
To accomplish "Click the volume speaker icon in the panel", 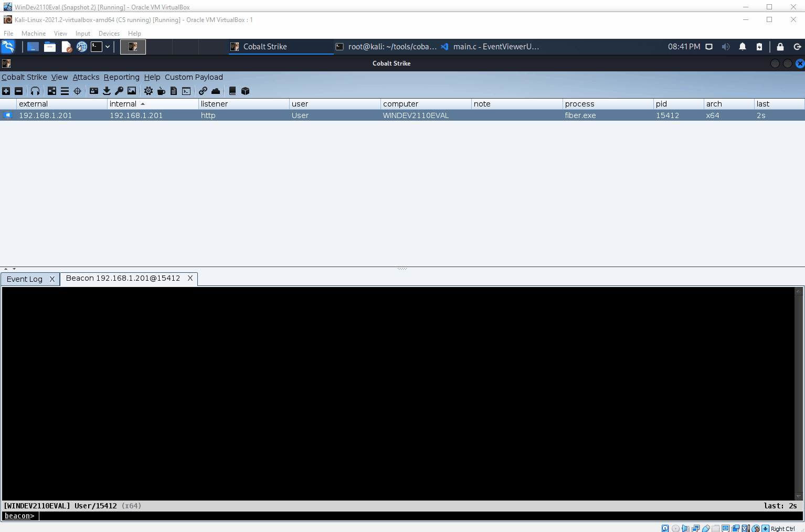I will (x=726, y=47).
